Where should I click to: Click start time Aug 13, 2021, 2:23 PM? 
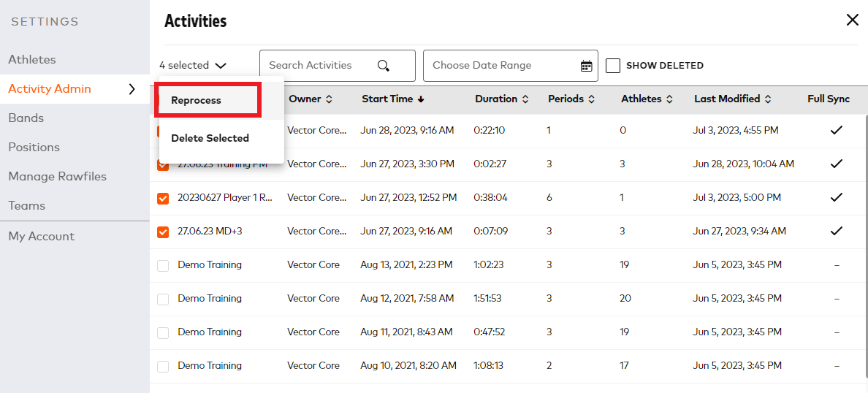(x=406, y=265)
